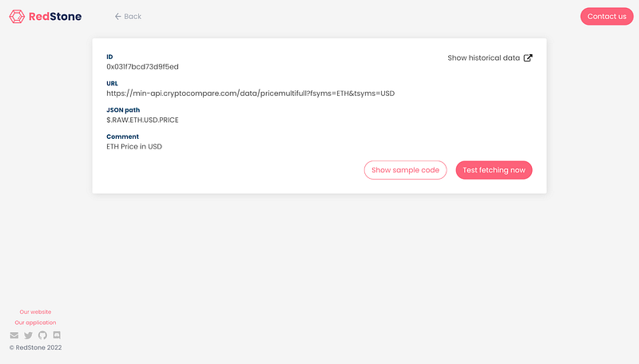The width and height of the screenshot is (639, 364).
Task: Click the RedStone wordmark text
Action: 55,16
